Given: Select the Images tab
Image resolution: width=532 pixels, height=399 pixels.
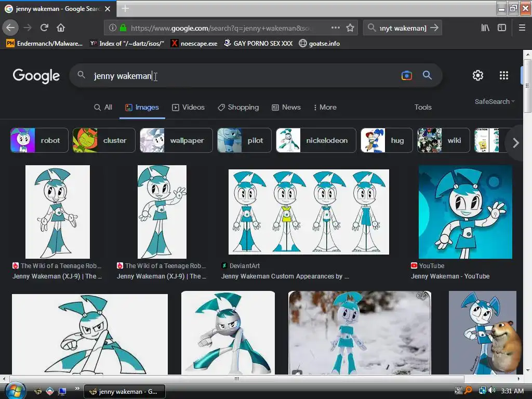Looking at the screenshot, I should pos(142,107).
